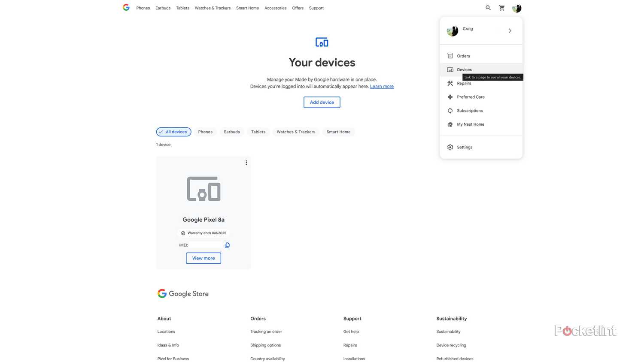Open Pixel for Business footer link

point(173,359)
